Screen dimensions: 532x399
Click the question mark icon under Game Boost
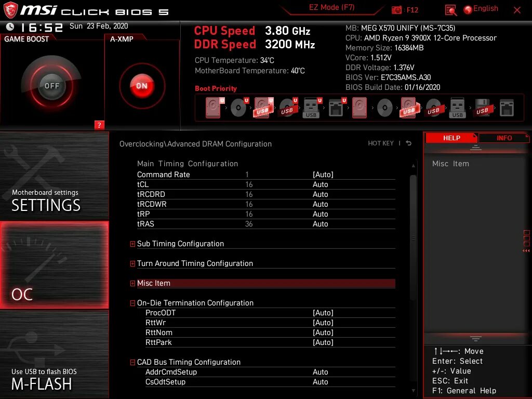99,125
